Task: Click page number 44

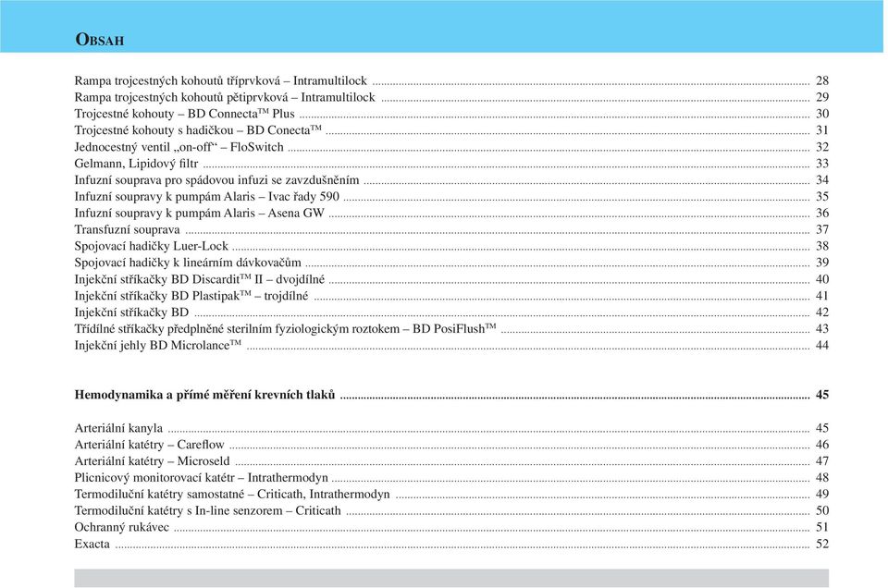Action: tap(821, 345)
